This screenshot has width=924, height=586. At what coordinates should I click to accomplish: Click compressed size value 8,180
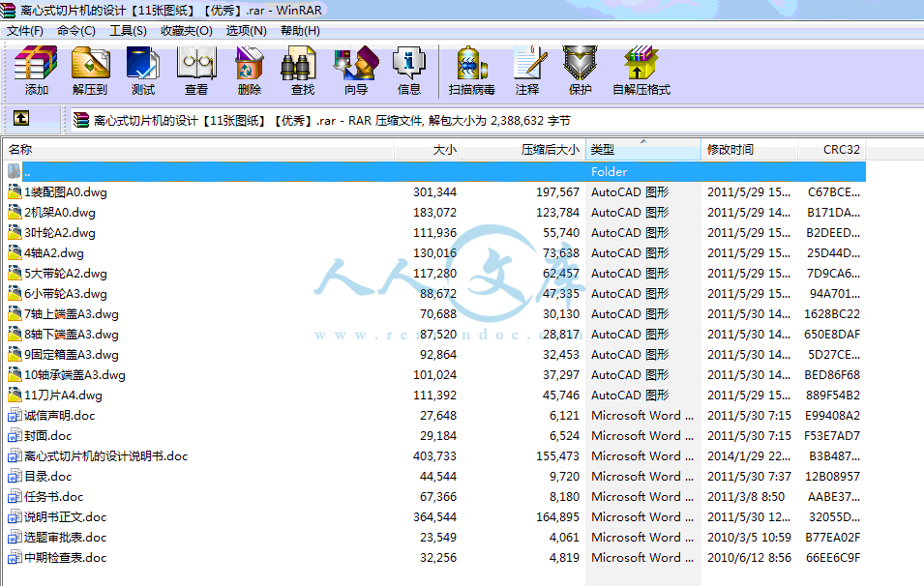(x=564, y=497)
